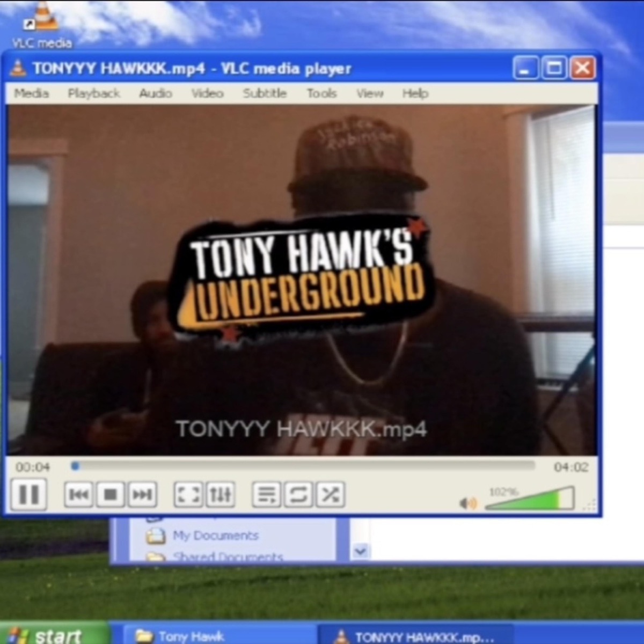Screen dimensions: 644x644
Task: Open the Audio menu
Action: [x=156, y=93]
